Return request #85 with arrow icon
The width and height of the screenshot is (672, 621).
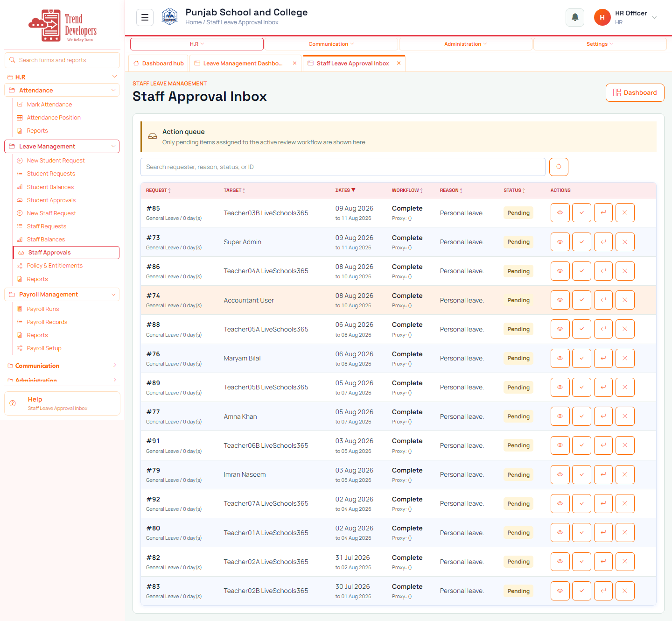(x=603, y=213)
